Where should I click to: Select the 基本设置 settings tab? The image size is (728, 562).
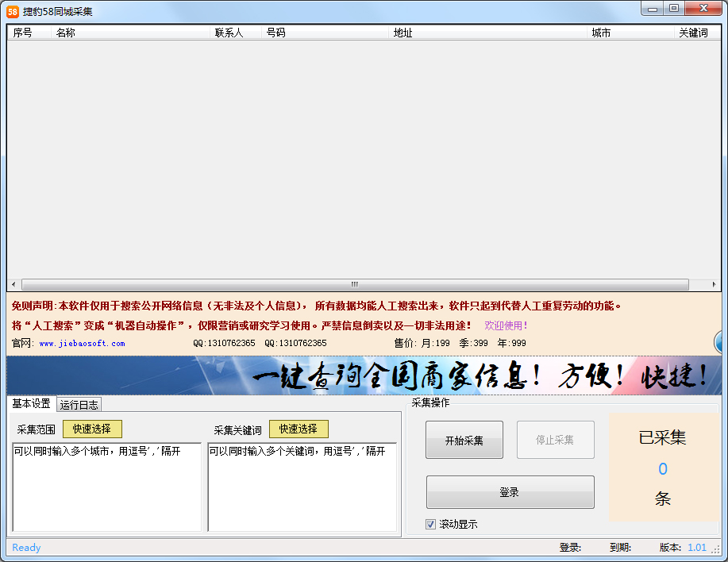pos(30,404)
